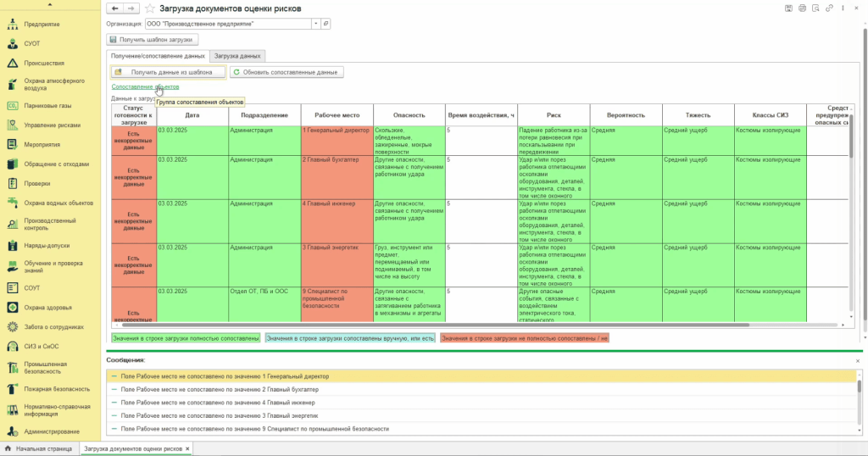
Task: Open Управление рисками section
Action: 52,125
